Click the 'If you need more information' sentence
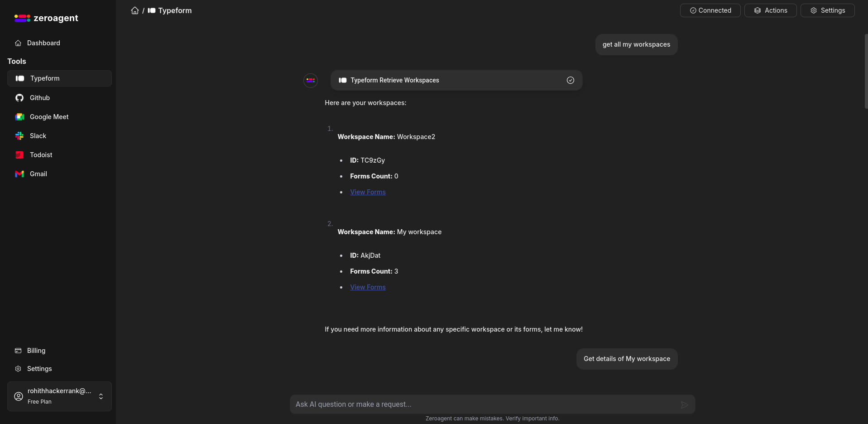 (454, 329)
